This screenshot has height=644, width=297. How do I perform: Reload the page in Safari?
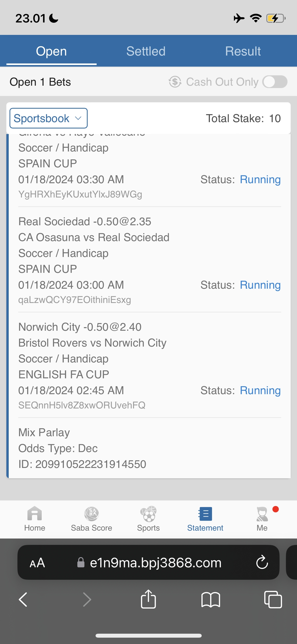click(262, 562)
